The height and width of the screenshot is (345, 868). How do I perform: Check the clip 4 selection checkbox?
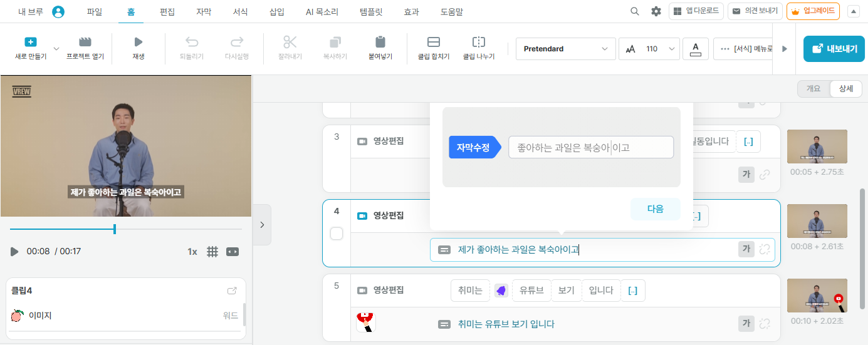[337, 234]
